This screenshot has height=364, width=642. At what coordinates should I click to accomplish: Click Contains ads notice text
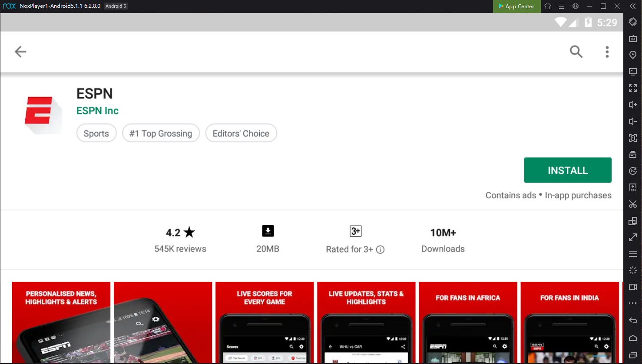[x=511, y=195]
